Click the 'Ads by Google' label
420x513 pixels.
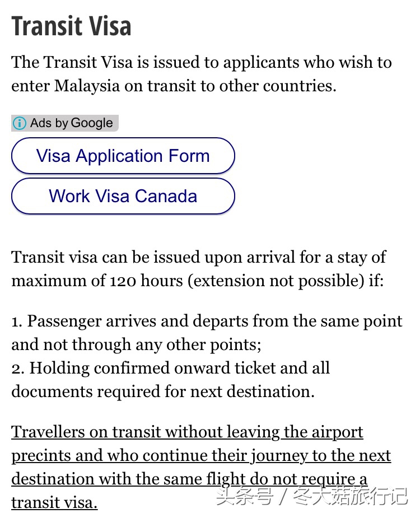[x=64, y=123]
